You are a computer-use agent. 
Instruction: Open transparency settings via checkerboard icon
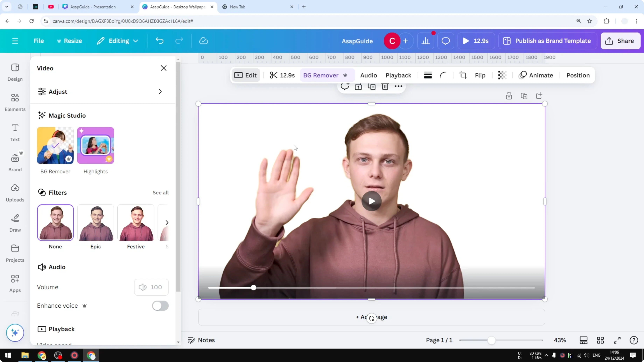[x=502, y=75]
